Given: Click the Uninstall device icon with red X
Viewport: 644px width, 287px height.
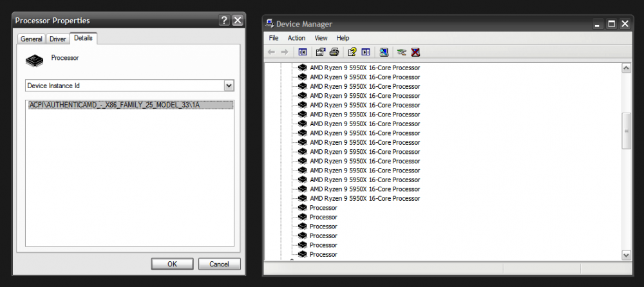Looking at the screenshot, I should coord(416,52).
